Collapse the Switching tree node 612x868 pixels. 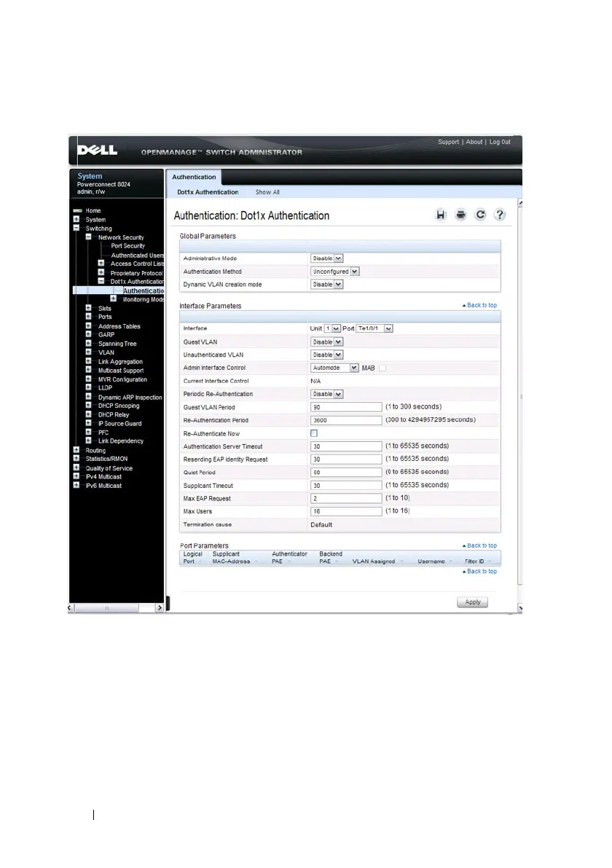pyautogui.click(x=76, y=228)
